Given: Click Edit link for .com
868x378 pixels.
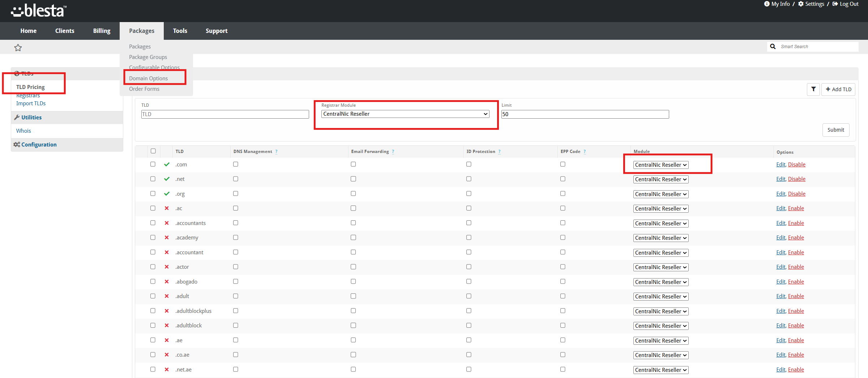Looking at the screenshot, I should coord(781,164).
